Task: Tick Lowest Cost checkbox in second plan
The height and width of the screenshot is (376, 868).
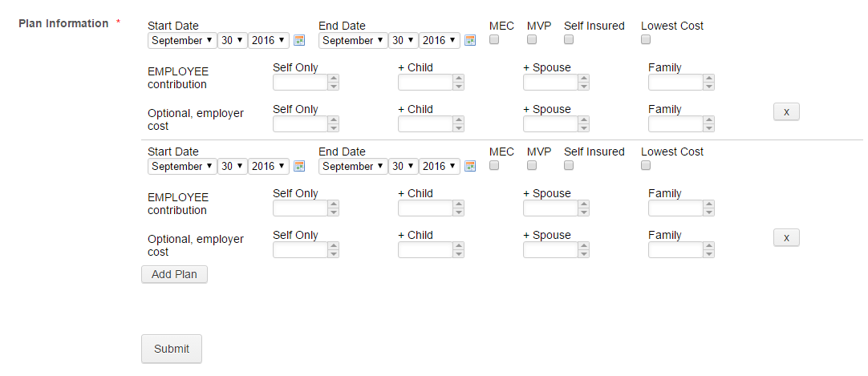Action: point(646,165)
